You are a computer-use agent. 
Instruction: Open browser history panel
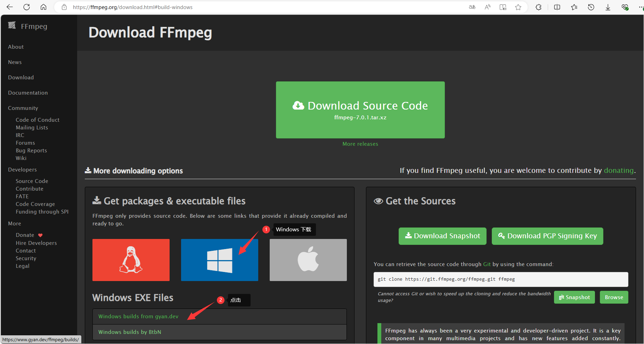pyautogui.click(x=591, y=7)
